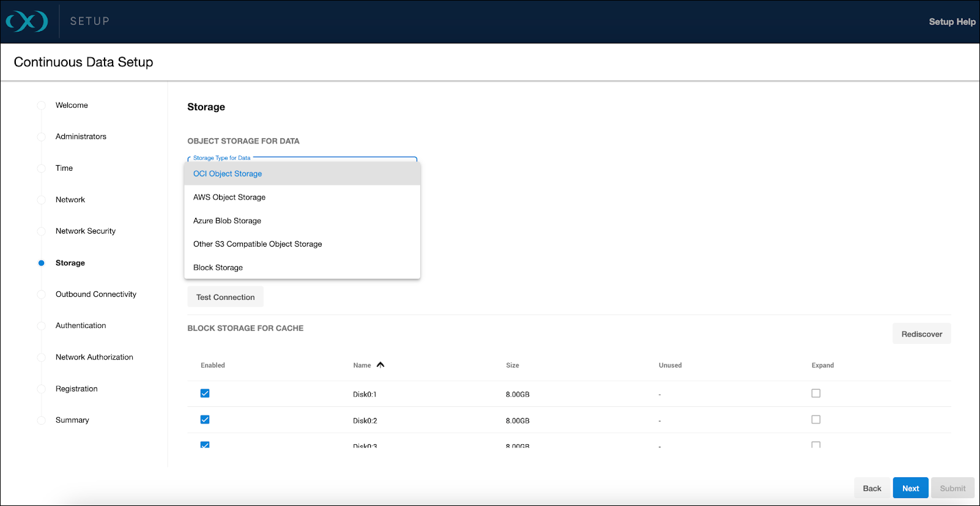Choose Block Storage from dropdown list
Image resolution: width=980 pixels, height=506 pixels.
click(x=218, y=267)
